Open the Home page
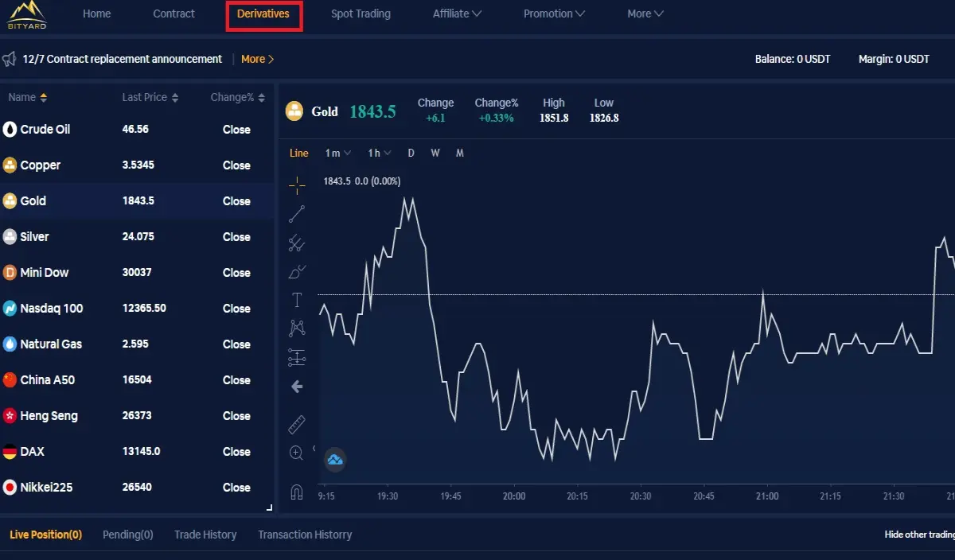 pos(97,14)
